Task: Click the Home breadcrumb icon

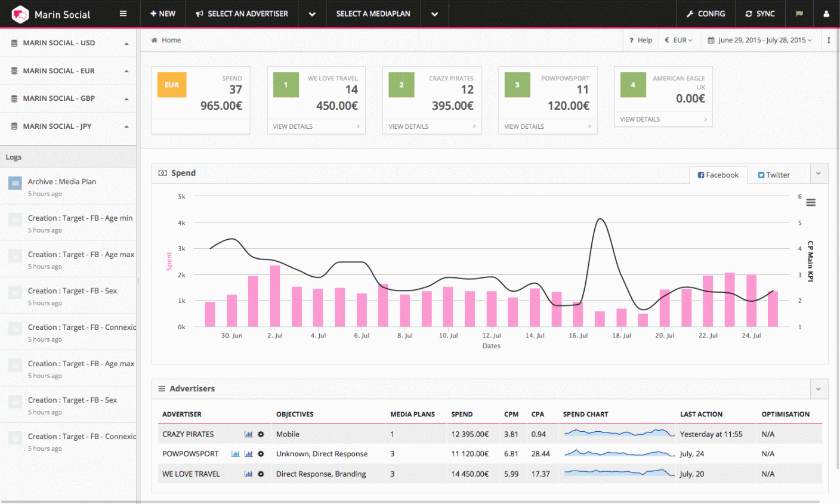Action: tap(155, 39)
